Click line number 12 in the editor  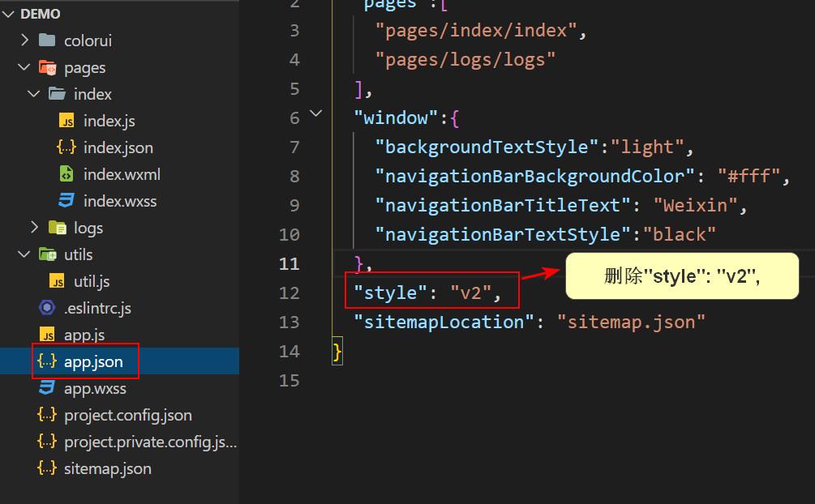tap(290, 293)
